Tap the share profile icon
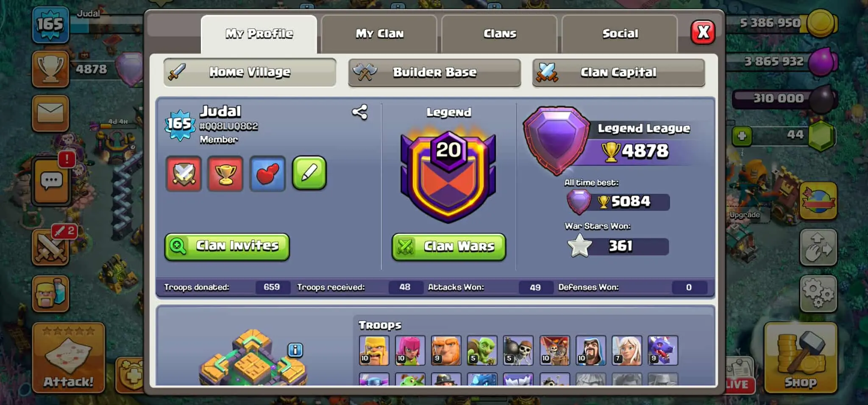 pyautogui.click(x=360, y=112)
